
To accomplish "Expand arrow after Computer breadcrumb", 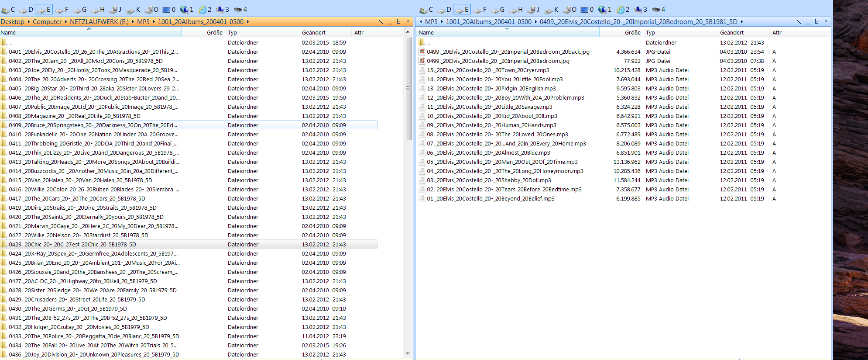I will (x=66, y=22).
